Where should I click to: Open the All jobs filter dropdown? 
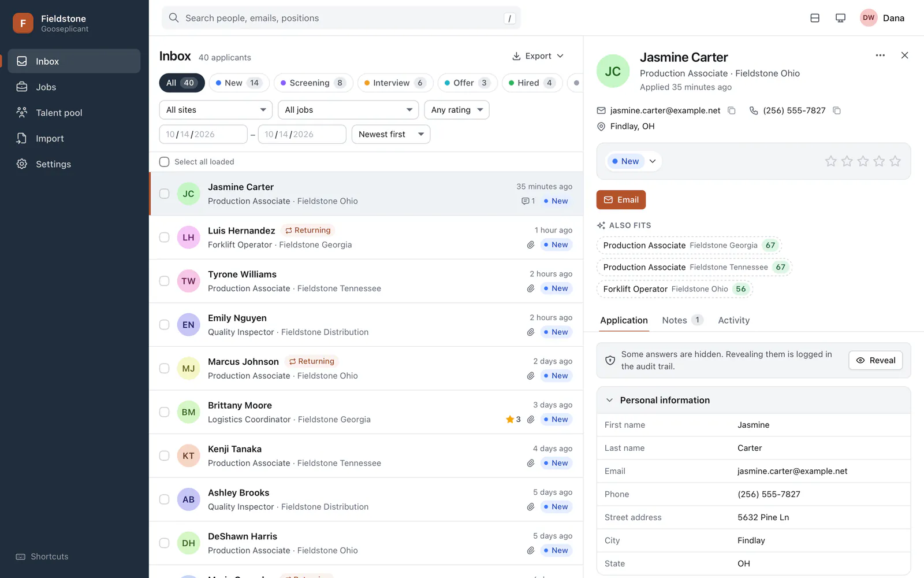(x=348, y=110)
